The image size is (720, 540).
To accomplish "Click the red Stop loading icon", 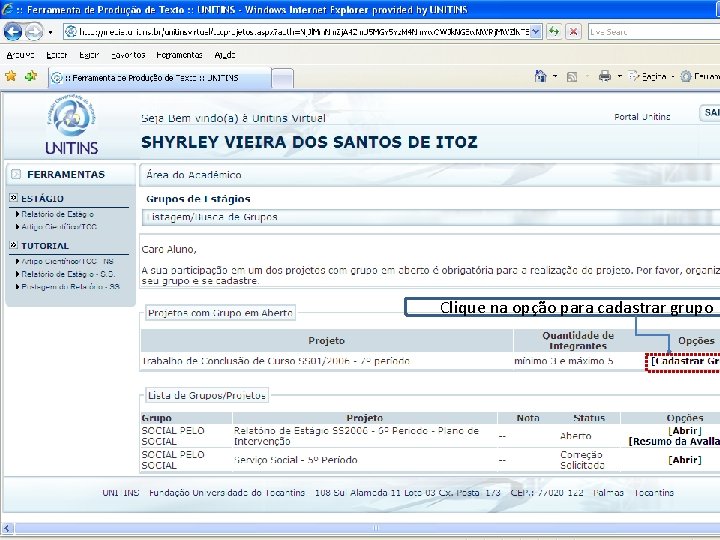I will click(x=573, y=32).
